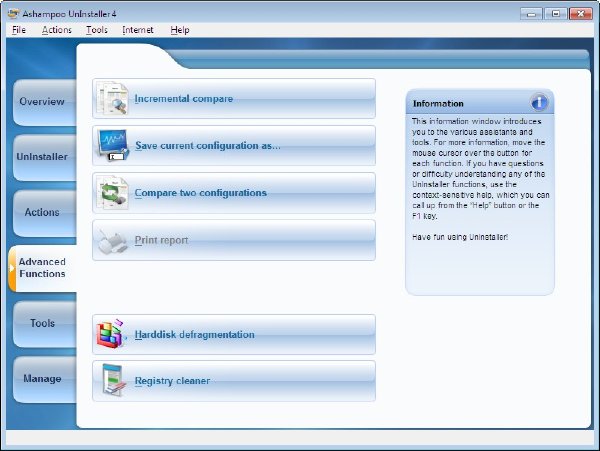Switch to the Manage sidebar tab
The height and width of the screenshot is (451, 600).
(x=44, y=379)
